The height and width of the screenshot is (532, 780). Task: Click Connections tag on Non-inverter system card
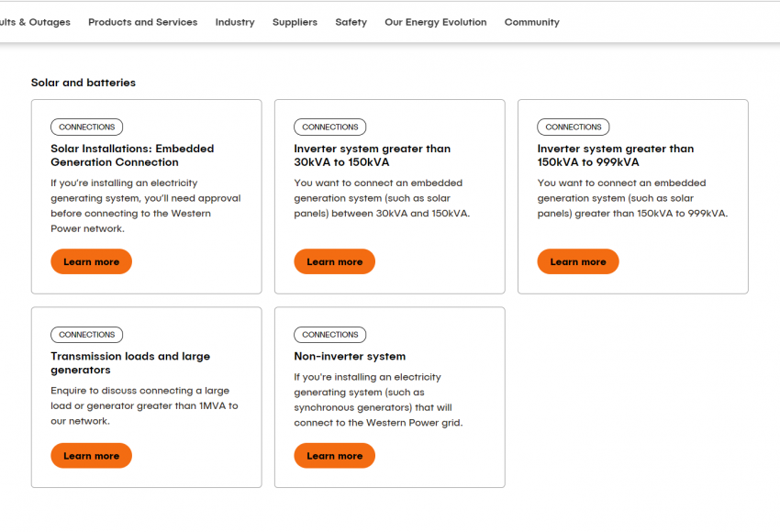coord(329,335)
